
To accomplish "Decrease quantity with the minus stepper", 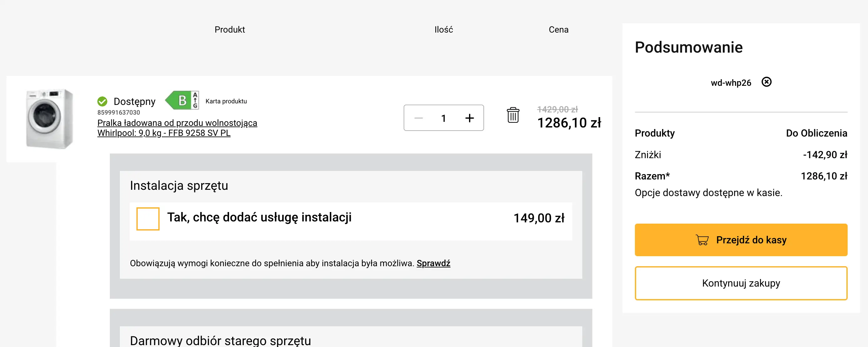I will click(x=418, y=118).
